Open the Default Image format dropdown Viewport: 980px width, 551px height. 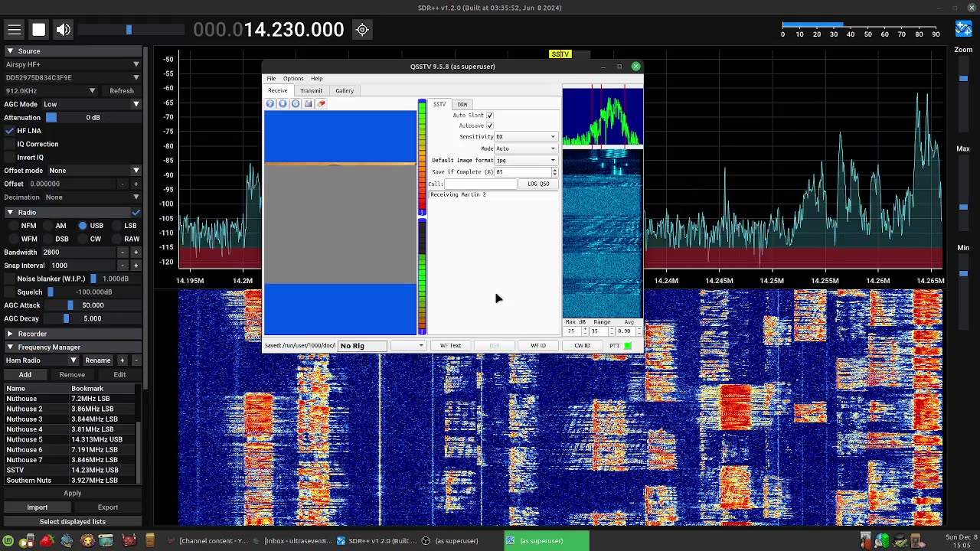[x=525, y=161]
